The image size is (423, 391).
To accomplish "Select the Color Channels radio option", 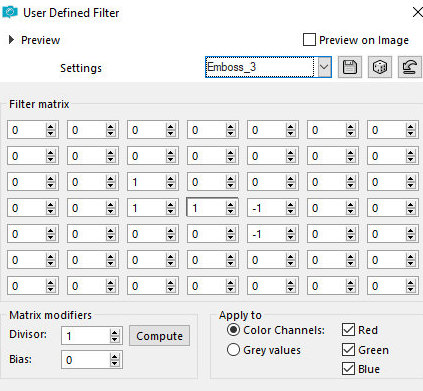I will (233, 330).
